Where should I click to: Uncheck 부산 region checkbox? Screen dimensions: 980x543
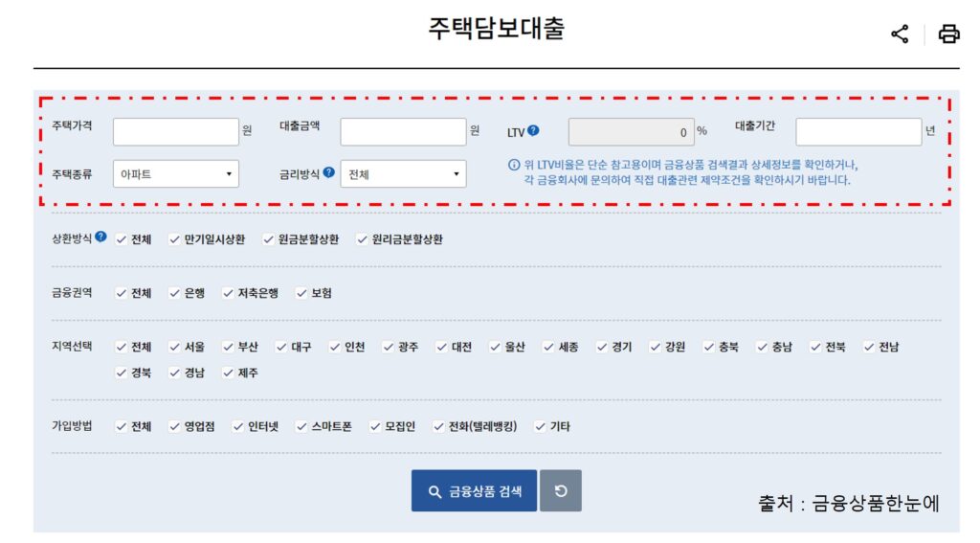(x=228, y=348)
